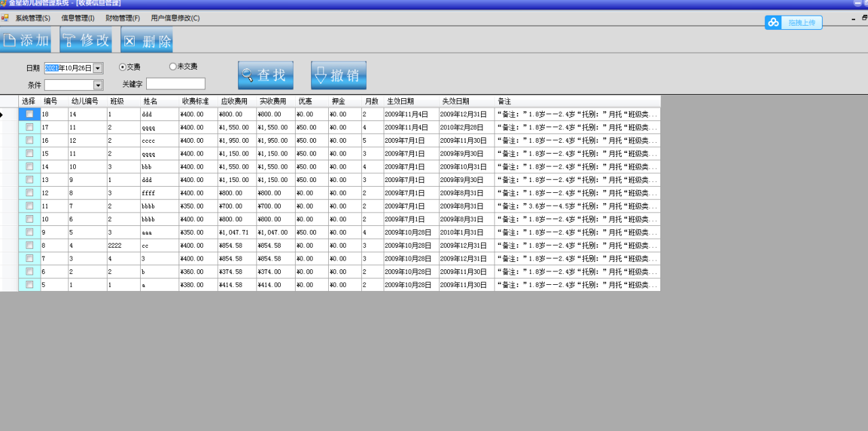The image size is (868, 431).
Task: Open the 系统管理(S) menu
Action: (x=33, y=18)
